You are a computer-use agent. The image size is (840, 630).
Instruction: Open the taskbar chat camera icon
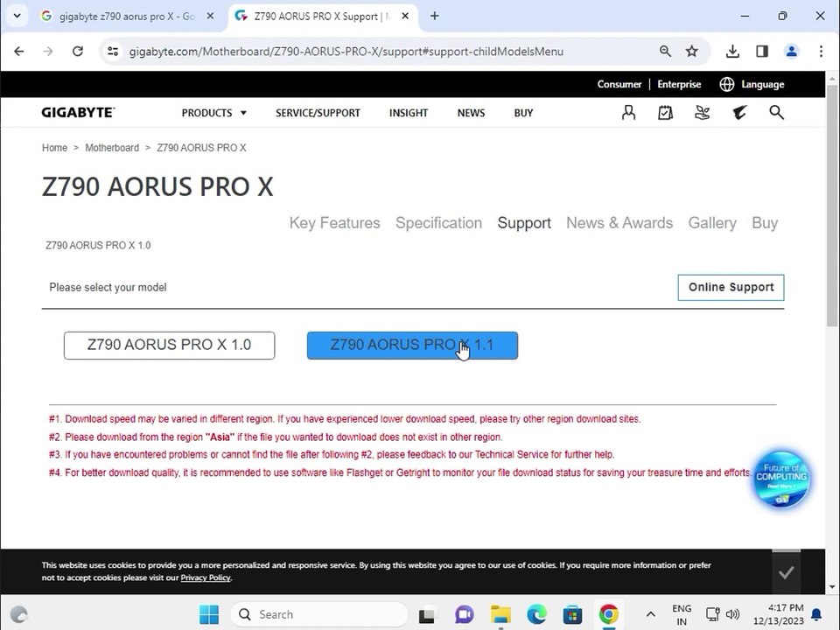pyautogui.click(x=464, y=614)
